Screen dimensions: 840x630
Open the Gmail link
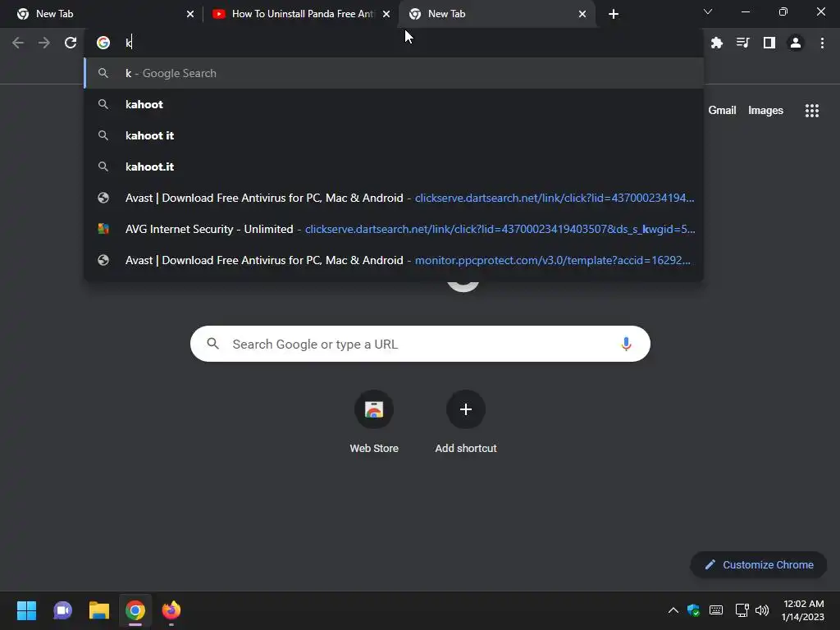(722, 111)
